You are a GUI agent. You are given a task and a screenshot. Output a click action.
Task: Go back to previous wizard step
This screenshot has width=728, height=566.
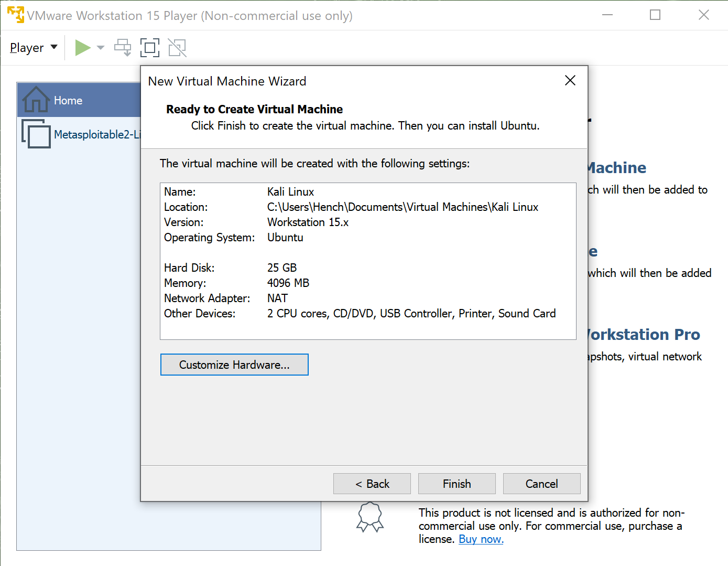372,484
